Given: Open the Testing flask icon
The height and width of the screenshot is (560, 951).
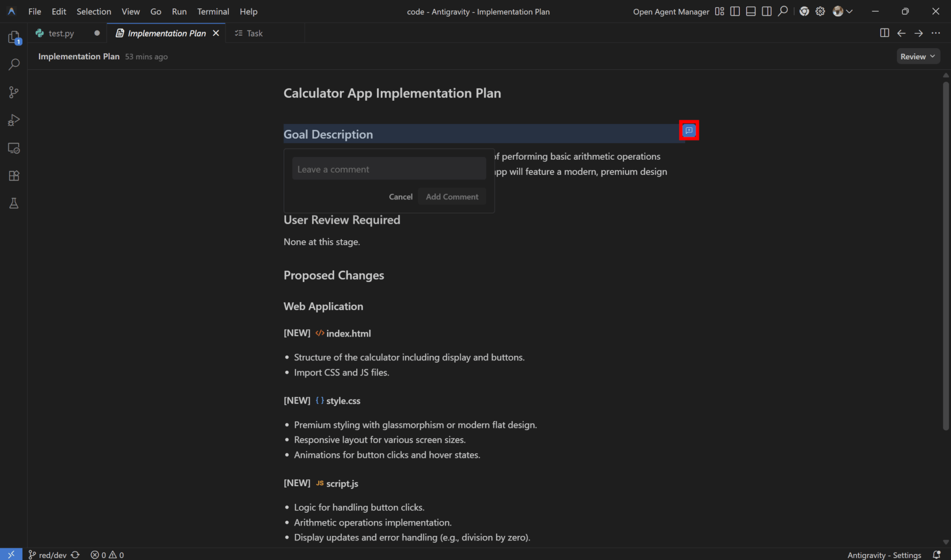Looking at the screenshot, I should 14,203.
